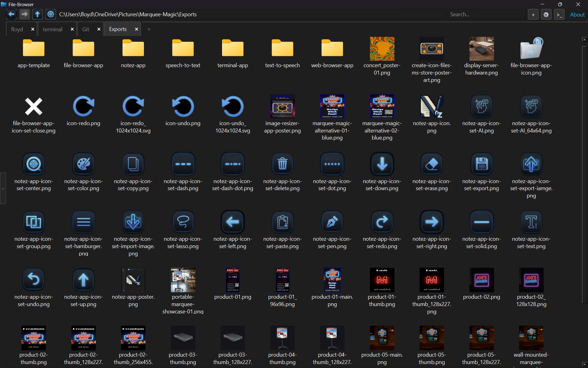Click the back navigation arrow
The image size is (588, 368).
(x=11, y=14)
